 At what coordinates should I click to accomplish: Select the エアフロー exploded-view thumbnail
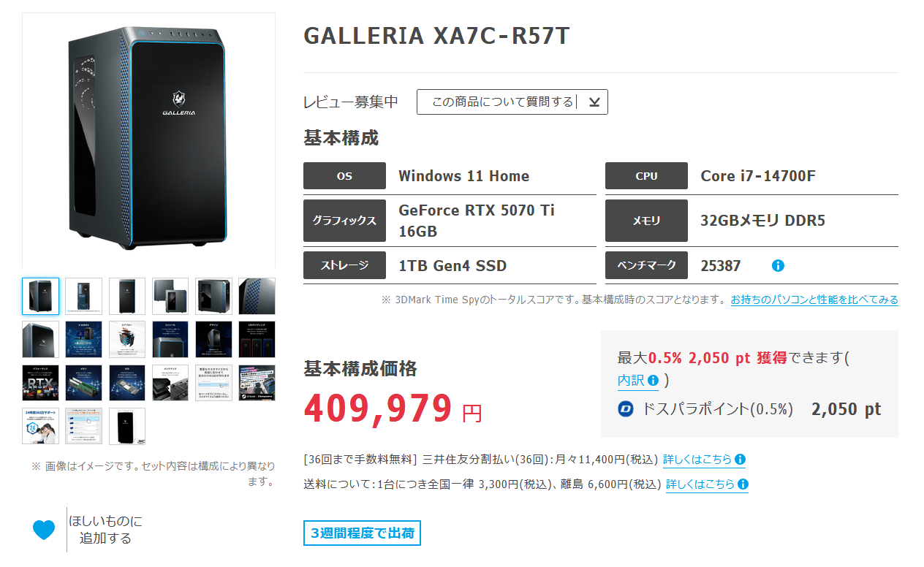click(127, 339)
